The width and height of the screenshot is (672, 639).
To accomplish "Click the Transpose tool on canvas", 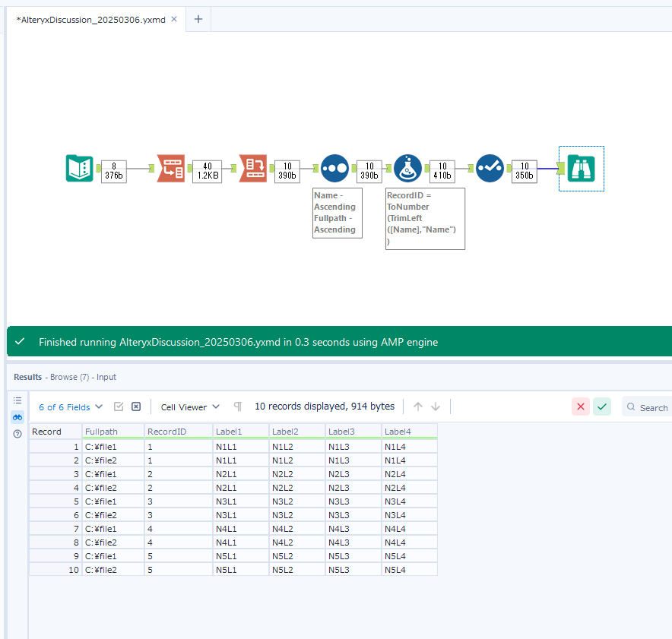I will point(170,168).
